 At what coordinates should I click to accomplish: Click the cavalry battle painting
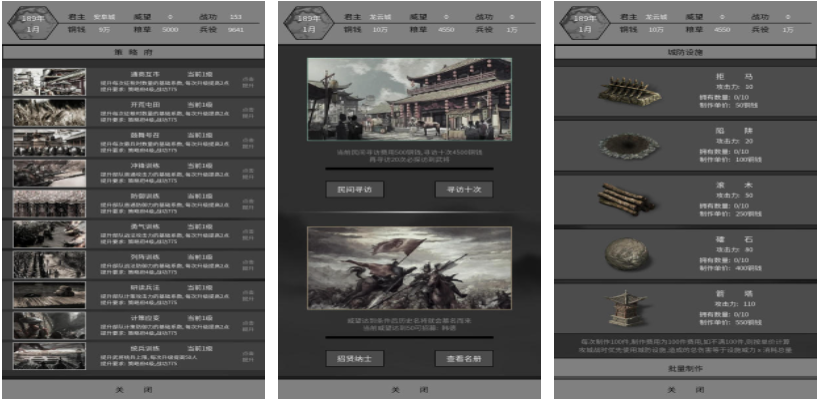pyautogui.click(x=410, y=268)
